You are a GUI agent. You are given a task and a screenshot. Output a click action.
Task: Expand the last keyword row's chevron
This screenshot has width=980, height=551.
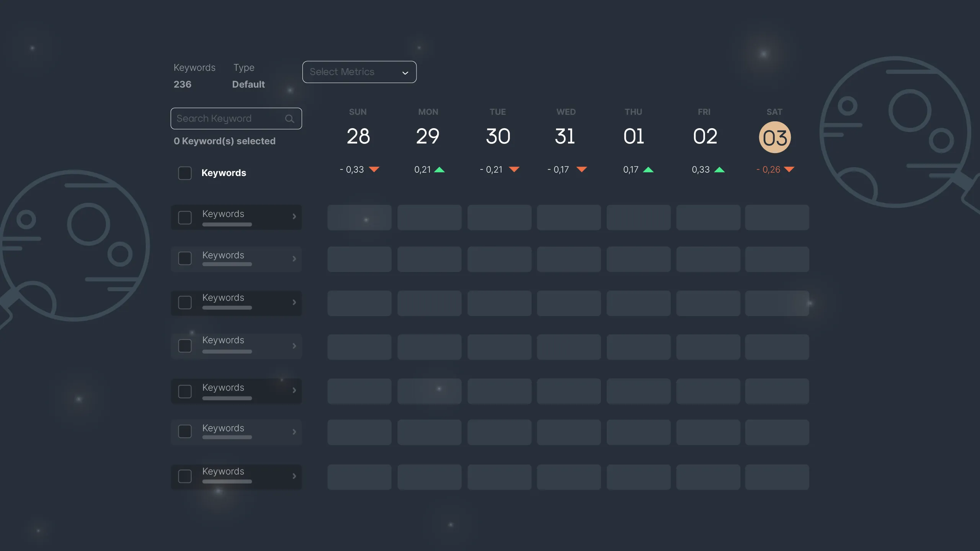click(x=294, y=476)
